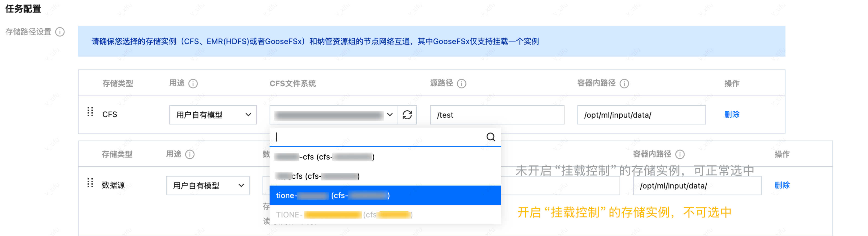The height and width of the screenshot is (236, 868).
Task: Click the refresh icon to reload CFS file systems
Action: tap(408, 115)
